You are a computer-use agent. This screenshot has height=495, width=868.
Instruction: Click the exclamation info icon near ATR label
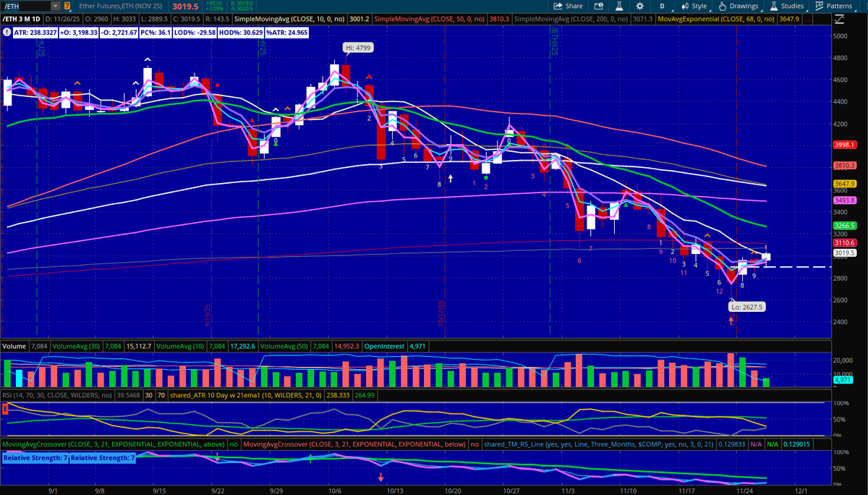[x=6, y=32]
